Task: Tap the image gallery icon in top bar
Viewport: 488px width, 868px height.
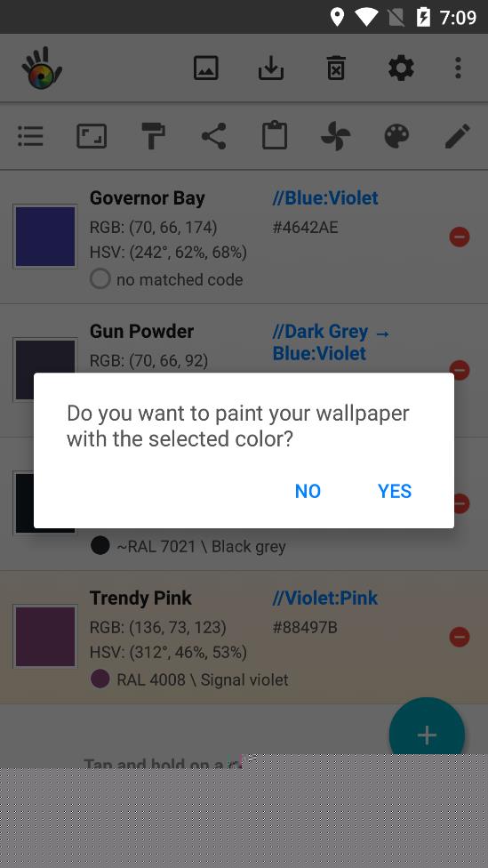Action: tap(206, 68)
